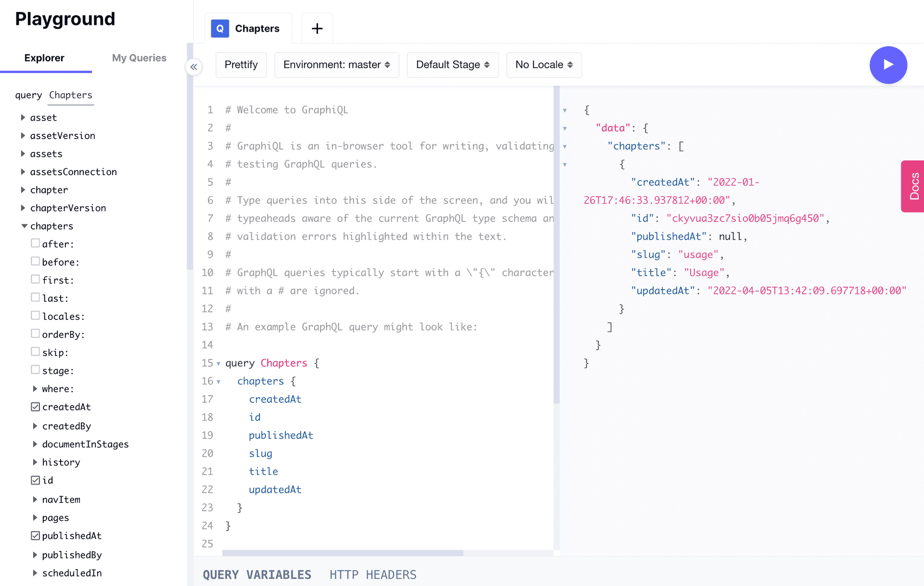Click the add new query tab icon
Image resolution: width=924 pixels, height=586 pixels.
(x=316, y=28)
